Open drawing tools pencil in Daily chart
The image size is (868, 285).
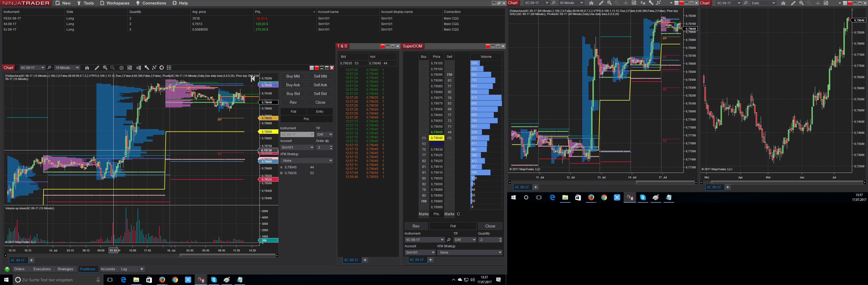793,3
